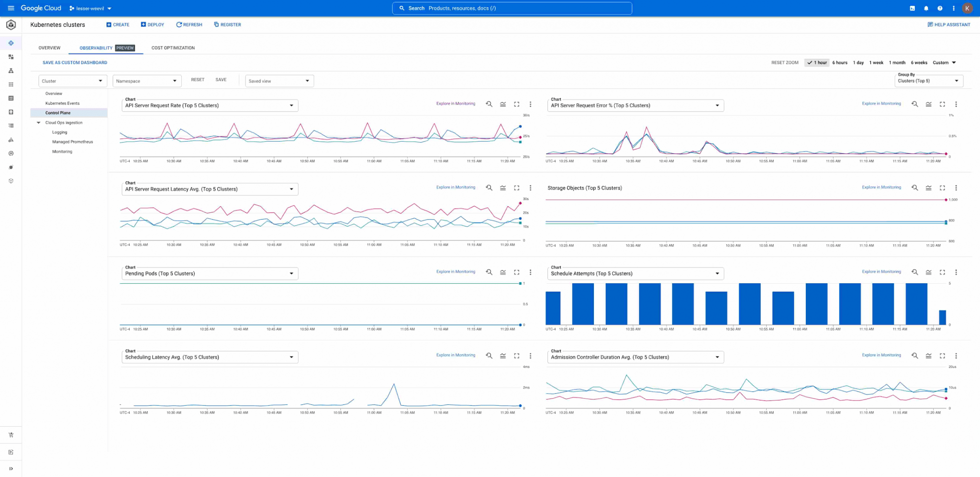980x477 pixels.
Task: Open the main navigation hamburger menu
Action: pyautogui.click(x=11, y=8)
